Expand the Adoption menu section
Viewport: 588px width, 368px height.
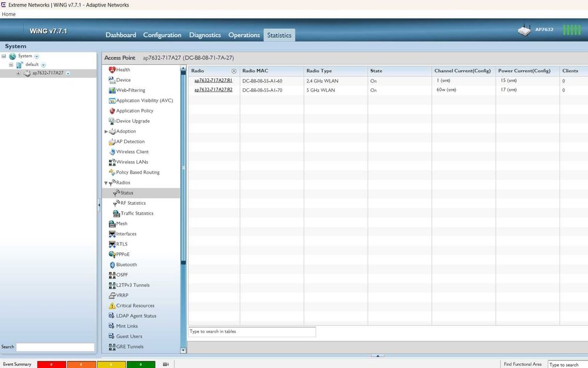(x=106, y=131)
